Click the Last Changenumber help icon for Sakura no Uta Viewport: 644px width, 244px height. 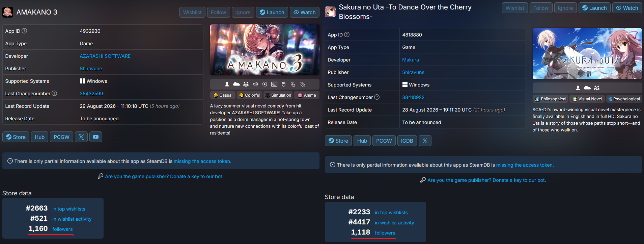tap(377, 97)
